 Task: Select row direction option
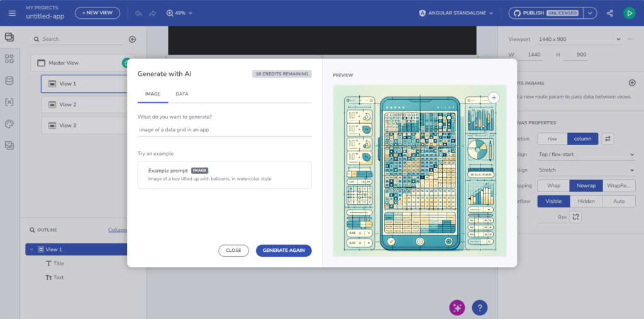pos(552,139)
